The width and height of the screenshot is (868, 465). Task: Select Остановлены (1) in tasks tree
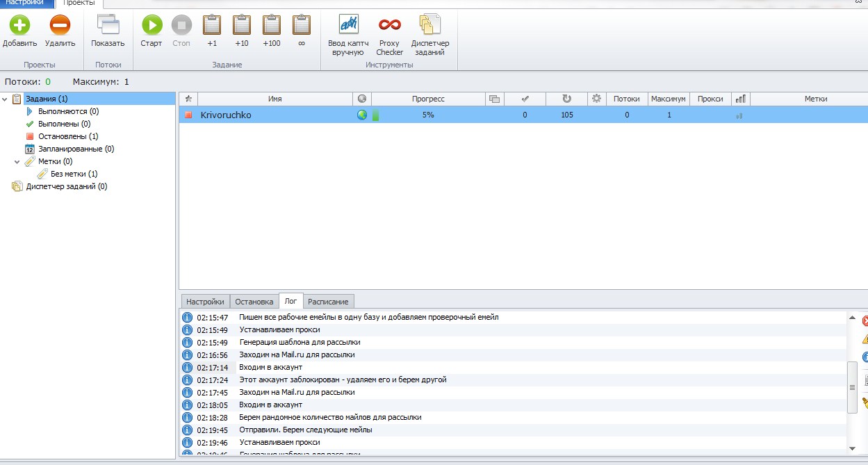pyautogui.click(x=67, y=136)
